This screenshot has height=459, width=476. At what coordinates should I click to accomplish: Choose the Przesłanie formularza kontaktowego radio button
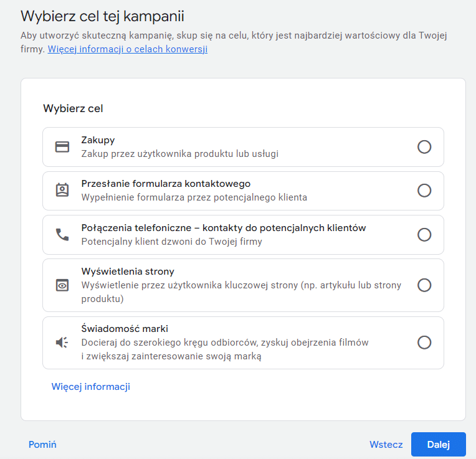tap(424, 191)
